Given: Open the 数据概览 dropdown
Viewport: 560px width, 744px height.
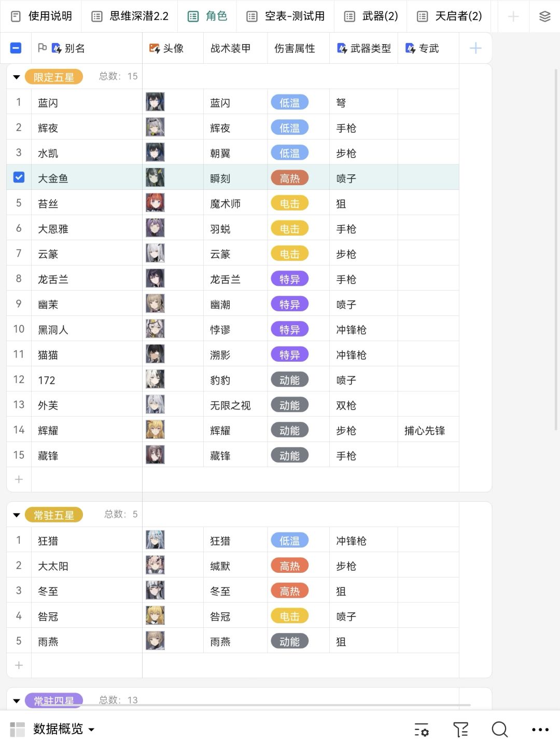Looking at the screenshot, I should pos(64,729).
